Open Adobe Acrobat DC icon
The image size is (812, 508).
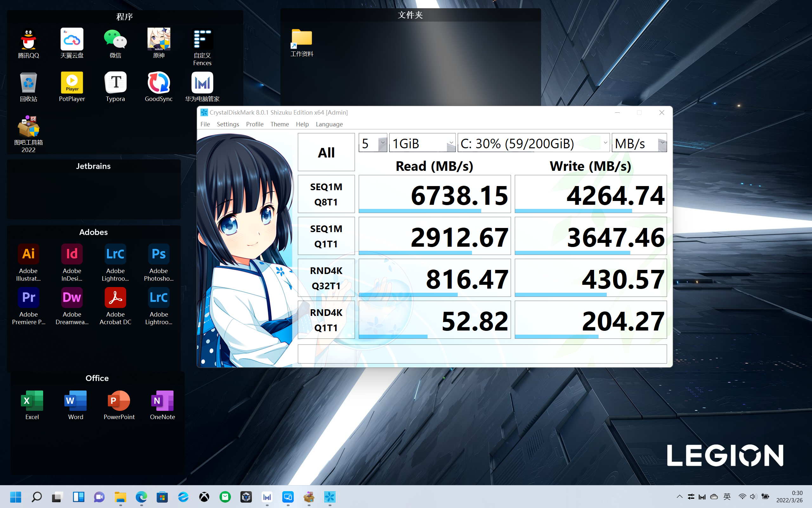pos(115,306)
